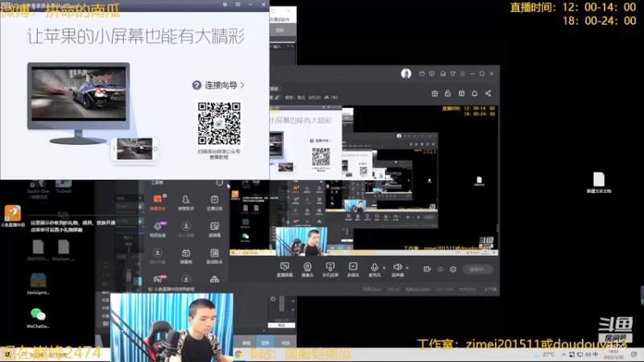Click the QR code in AirPlayer window
This screenshot has width=644, height=362.
click(219, 123)
